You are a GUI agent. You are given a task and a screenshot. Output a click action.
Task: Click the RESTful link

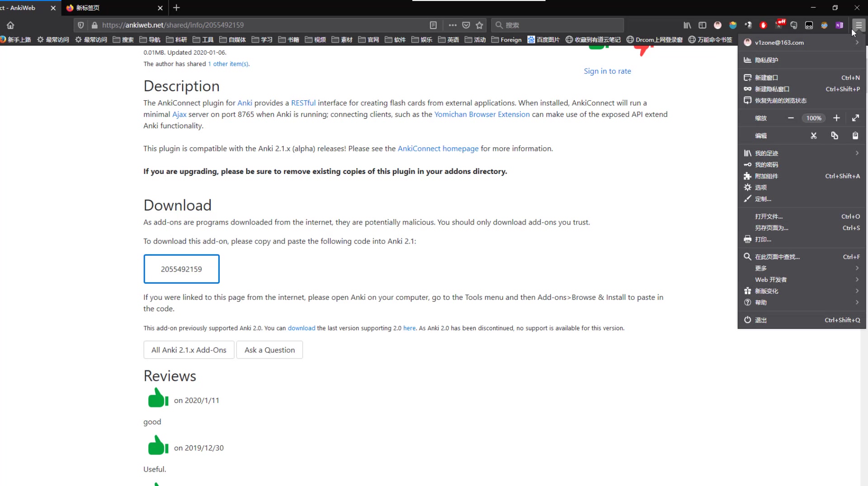303,103
